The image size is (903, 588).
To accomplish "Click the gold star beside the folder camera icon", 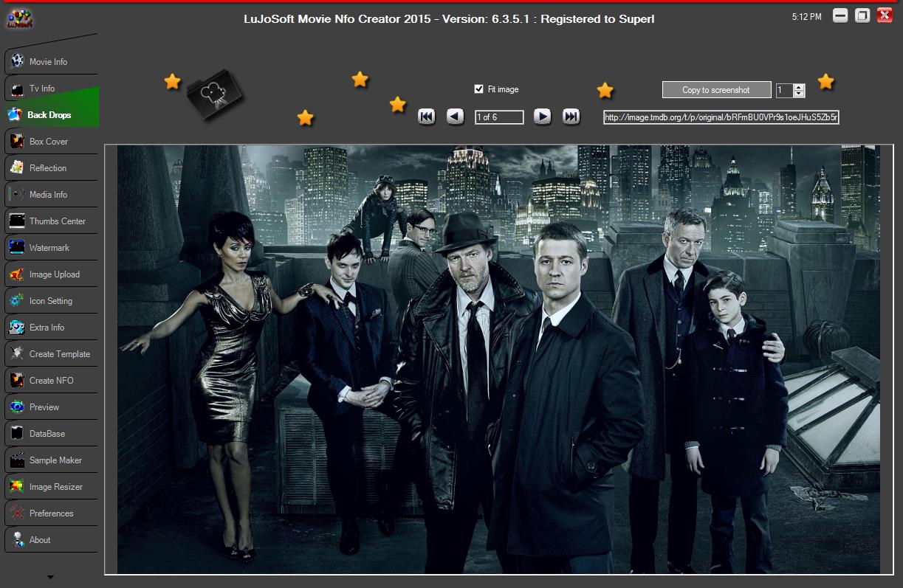I will pyautogui.click(x=172, y=81).
